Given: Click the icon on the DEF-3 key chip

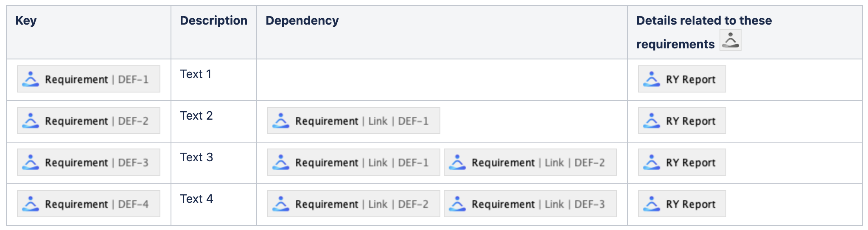Looking at the screenshot, I should click(31, 163).
